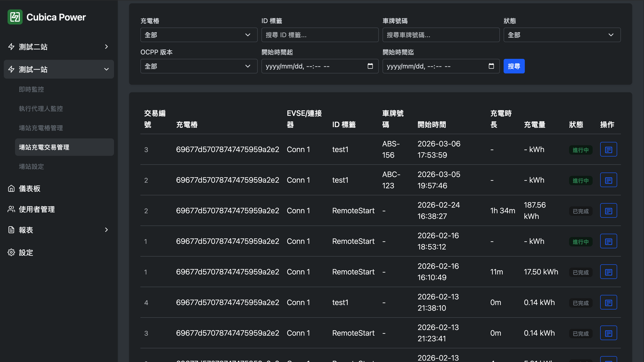This screenshot has width=644, height=362.
Task: Open 使用者管理 from sidebar
Action: pyautogui.click(x=37, y=209)
